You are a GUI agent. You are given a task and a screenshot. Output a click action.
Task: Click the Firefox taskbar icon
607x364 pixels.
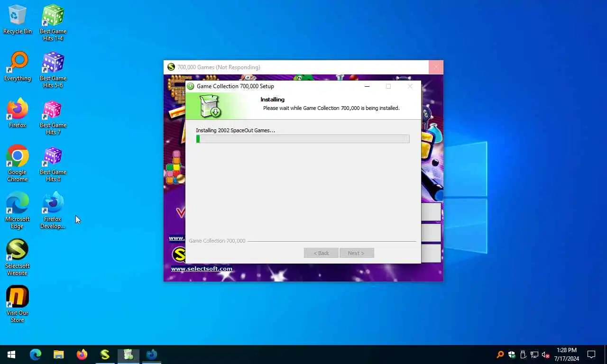click(82, 355)
